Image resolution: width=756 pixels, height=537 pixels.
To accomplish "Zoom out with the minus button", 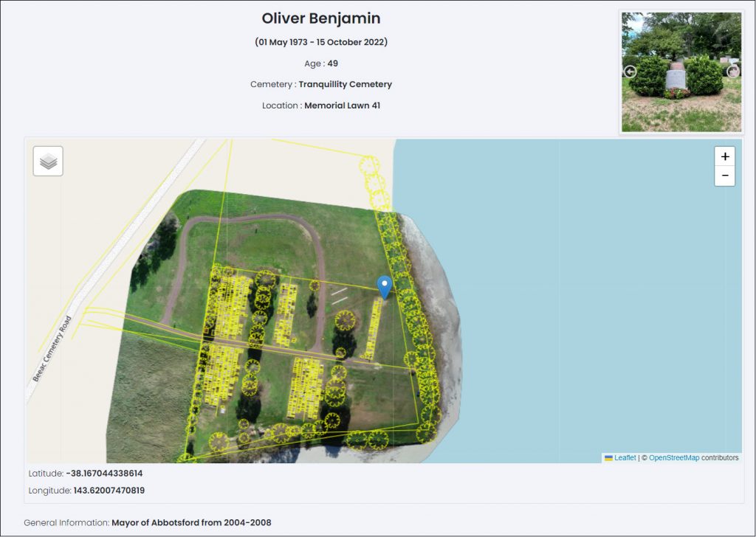I will [725, 176].
